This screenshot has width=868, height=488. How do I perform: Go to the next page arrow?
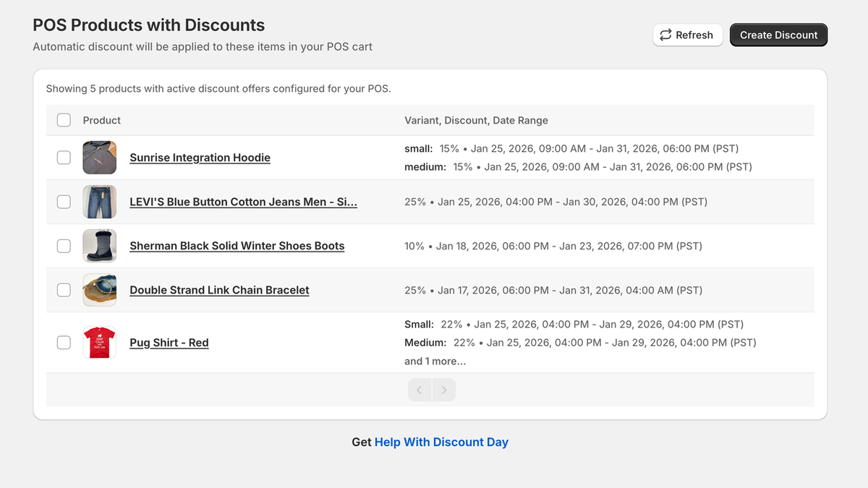[x=444, y=390]
